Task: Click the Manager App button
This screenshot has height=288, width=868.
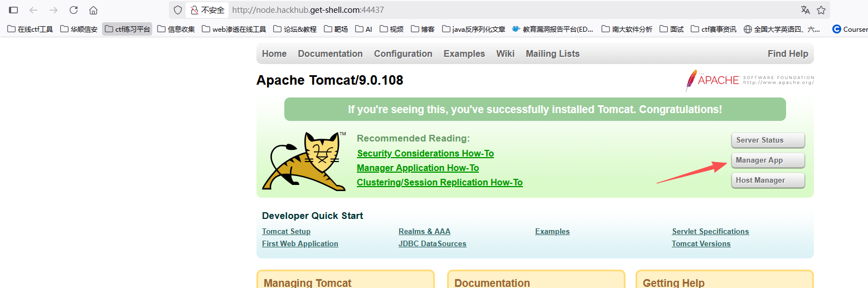Action: [x=768, y=160]
